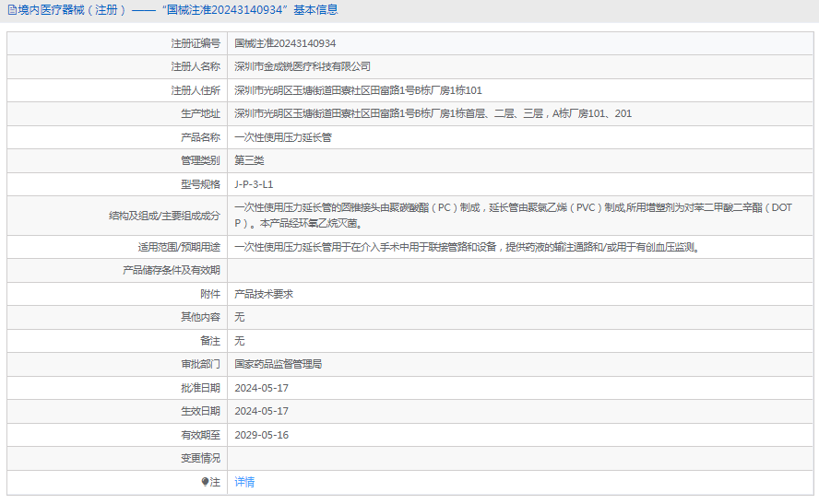The width and height of the screenshot is (819, 504).
Task: Select the 有效期至 date 2029-05-16
Action: (262, 435)
